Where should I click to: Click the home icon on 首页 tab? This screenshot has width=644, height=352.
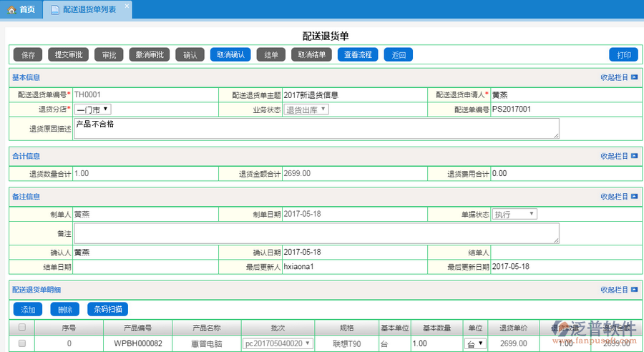tap(11, 9)
